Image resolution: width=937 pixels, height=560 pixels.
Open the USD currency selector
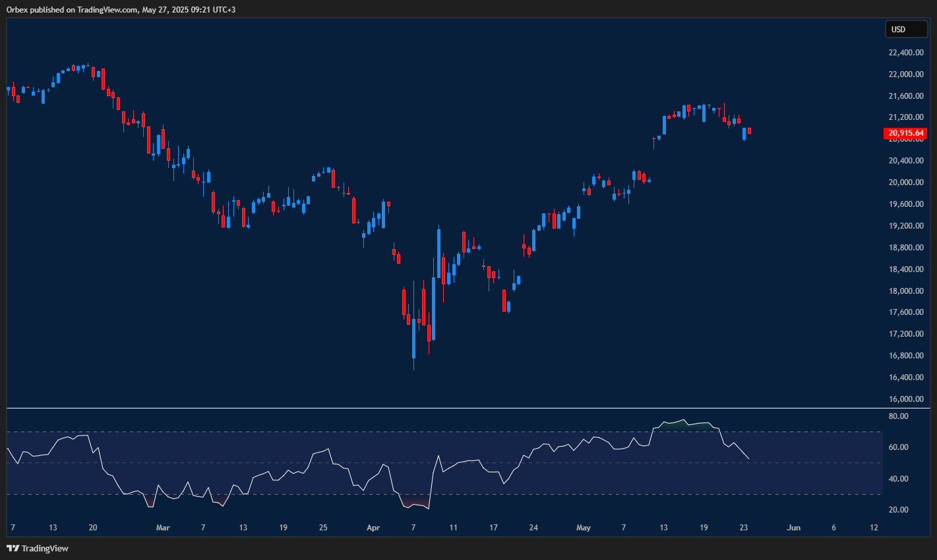(906, 29)
